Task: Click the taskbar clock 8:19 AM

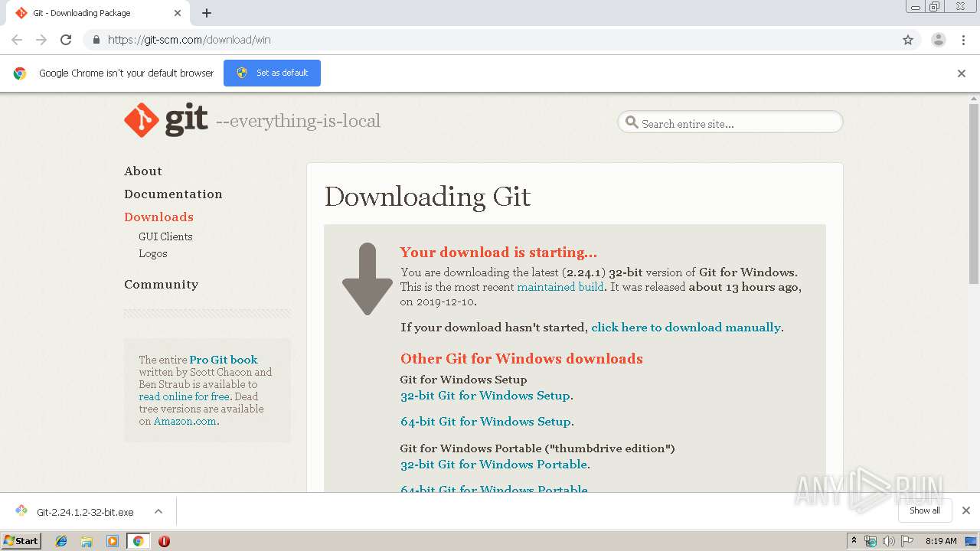Action: (x=941, y=541)
